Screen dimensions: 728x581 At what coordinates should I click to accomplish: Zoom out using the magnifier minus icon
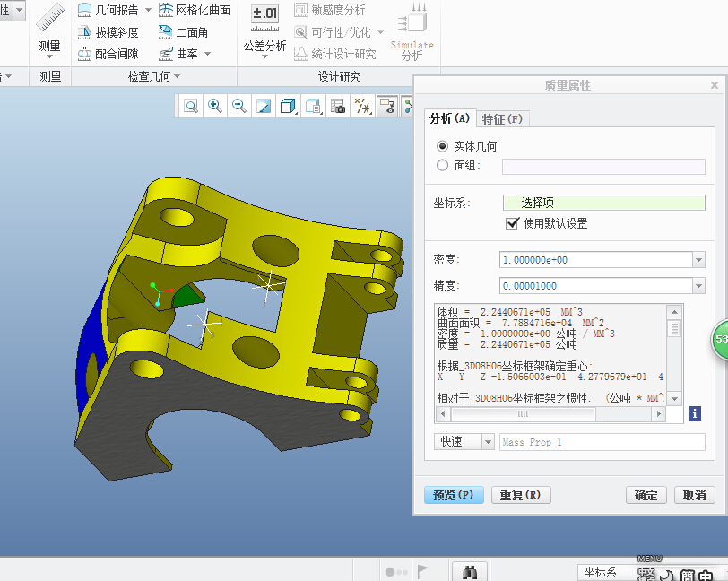[239, 106]
